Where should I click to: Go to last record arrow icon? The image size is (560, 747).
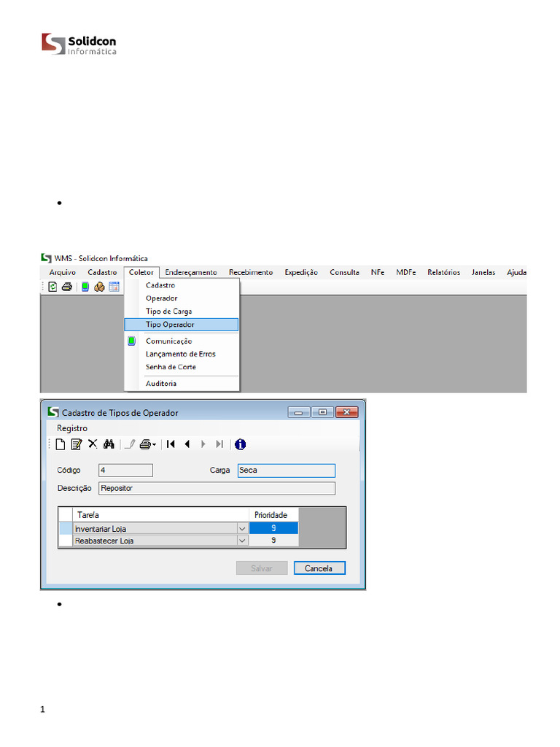[x=219, y=444]
